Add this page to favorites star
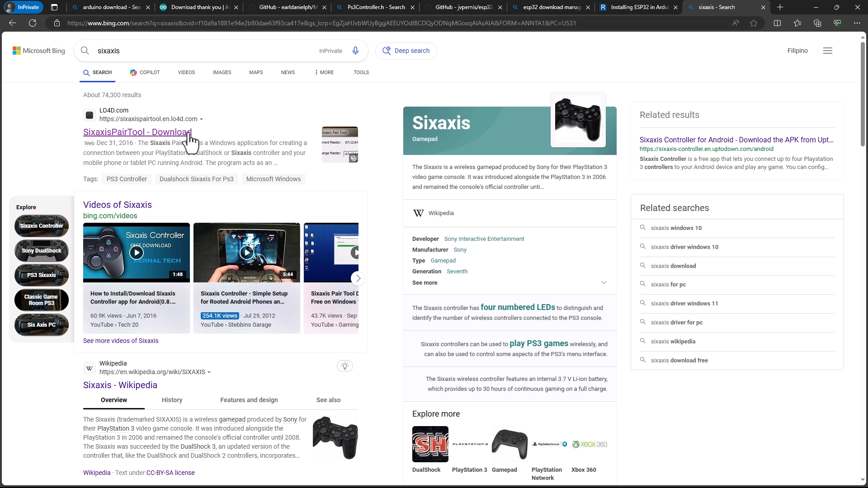This screenshot has height=488, width=868. tap(754, 23)
